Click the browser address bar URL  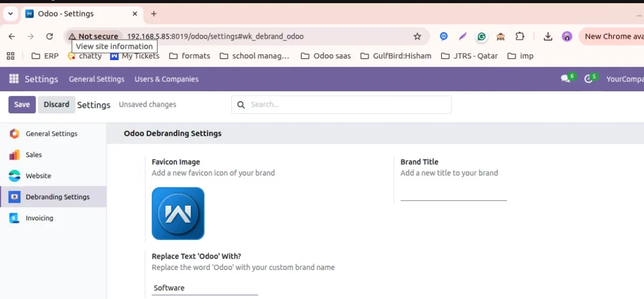click(x=215, y=37)
